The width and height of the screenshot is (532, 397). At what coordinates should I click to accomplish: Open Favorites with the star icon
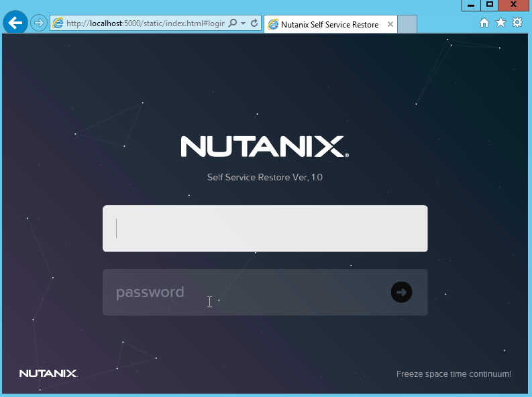coord(500,23)
